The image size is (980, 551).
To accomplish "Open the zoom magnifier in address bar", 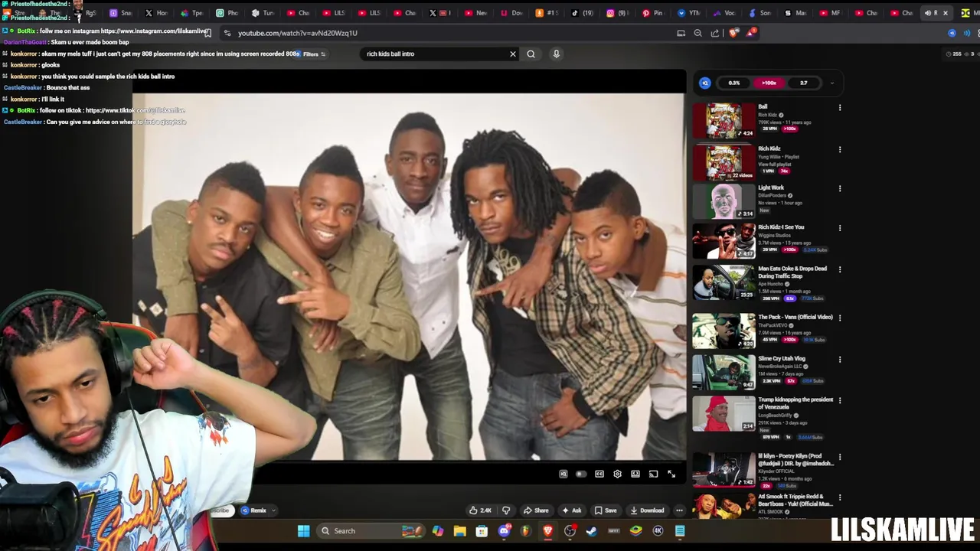I will tap(697, 33).
